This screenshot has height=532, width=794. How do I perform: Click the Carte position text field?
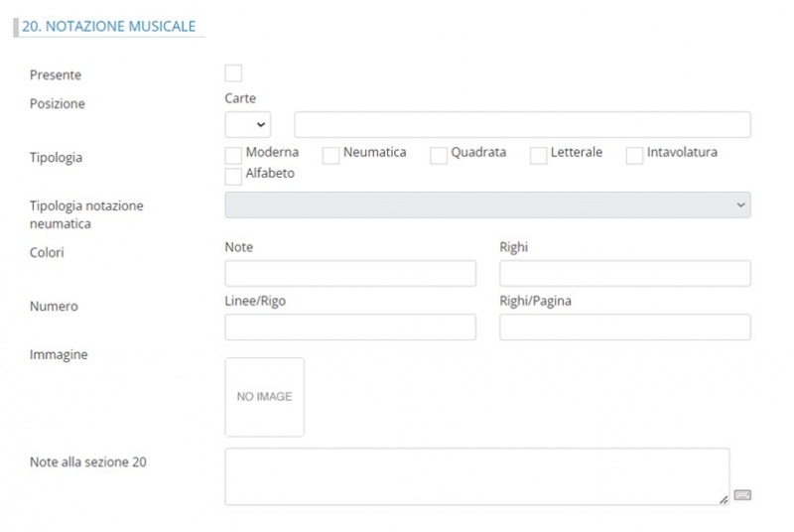point(522,124)
